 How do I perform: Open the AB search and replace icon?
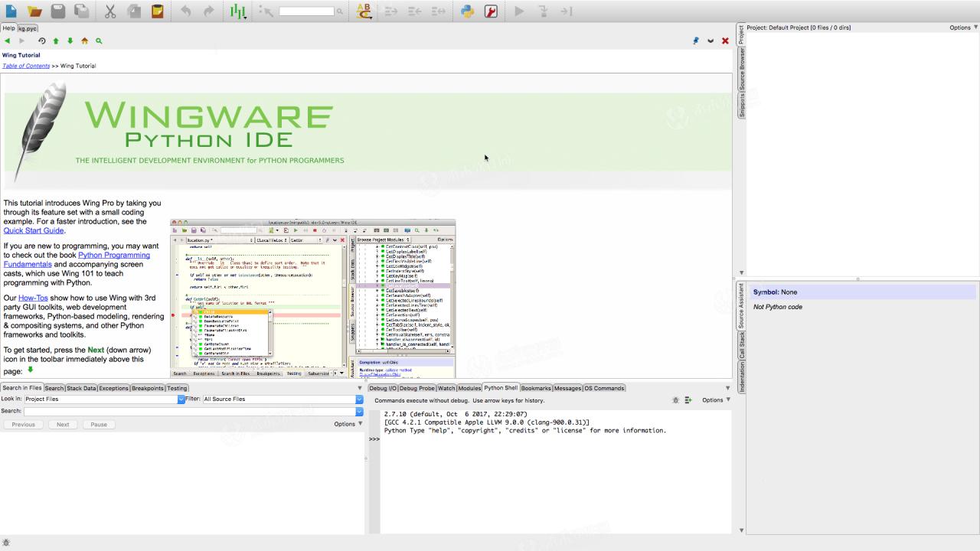tap(364, 11)
